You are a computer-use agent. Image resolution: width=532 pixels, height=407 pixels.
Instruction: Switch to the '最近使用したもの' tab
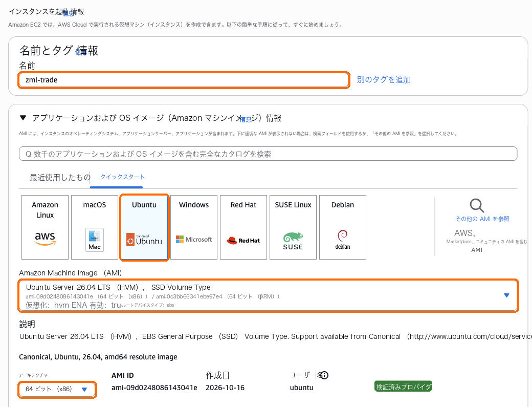(x=60, y=177)
